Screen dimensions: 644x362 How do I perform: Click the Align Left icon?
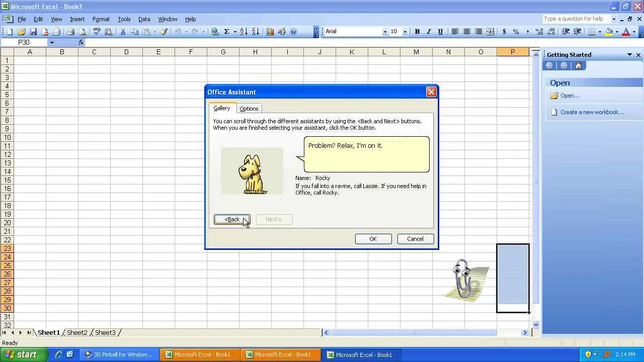pyautogui.click(x=455, y=32)
